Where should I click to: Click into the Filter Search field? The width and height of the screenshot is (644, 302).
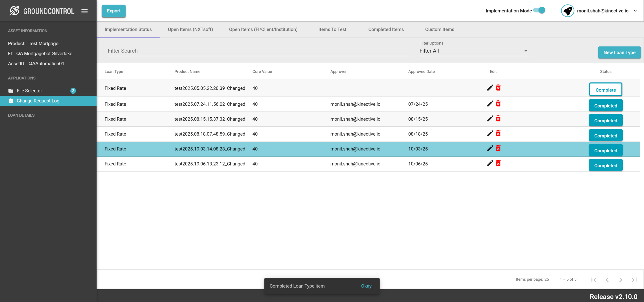258,51
